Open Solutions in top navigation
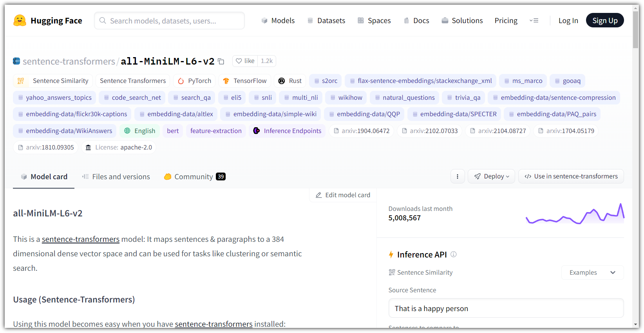 pyautogui.click(x=462, y=20)
